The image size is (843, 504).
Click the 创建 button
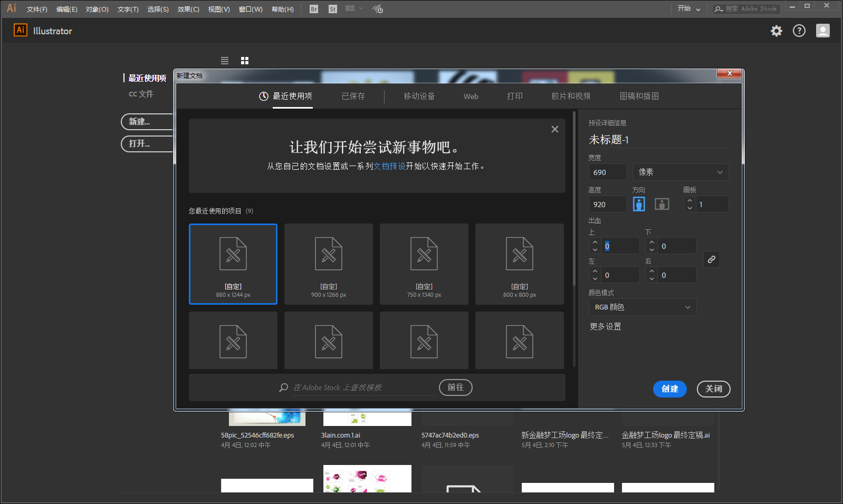point(670,389)
